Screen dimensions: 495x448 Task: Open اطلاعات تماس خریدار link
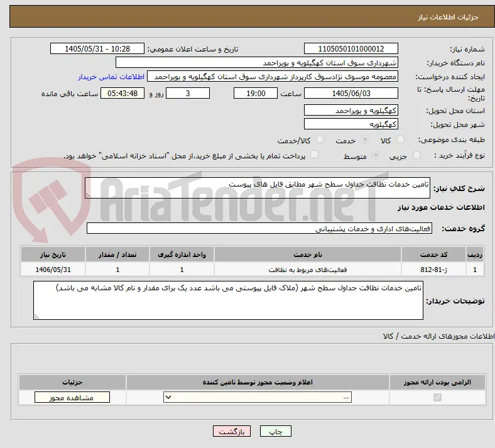click(x=111, y=77)
